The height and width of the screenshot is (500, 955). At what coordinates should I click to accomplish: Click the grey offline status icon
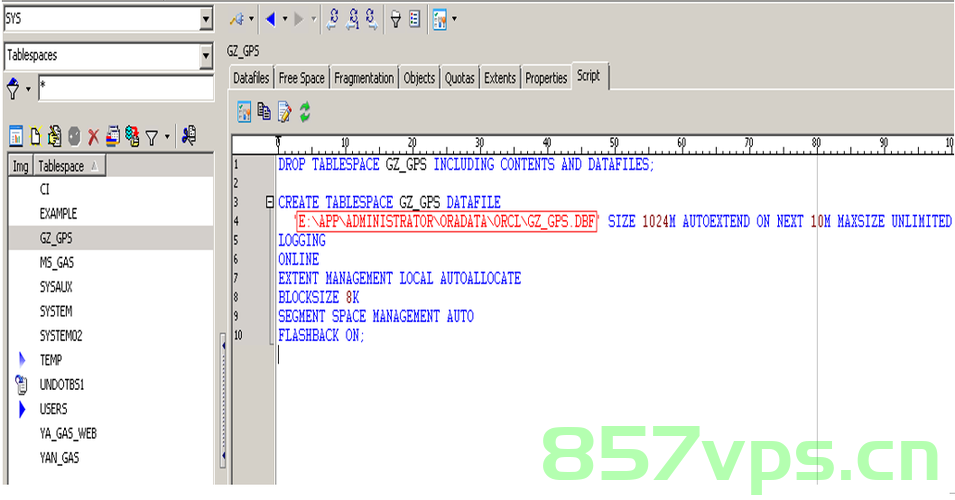(74, 136)
